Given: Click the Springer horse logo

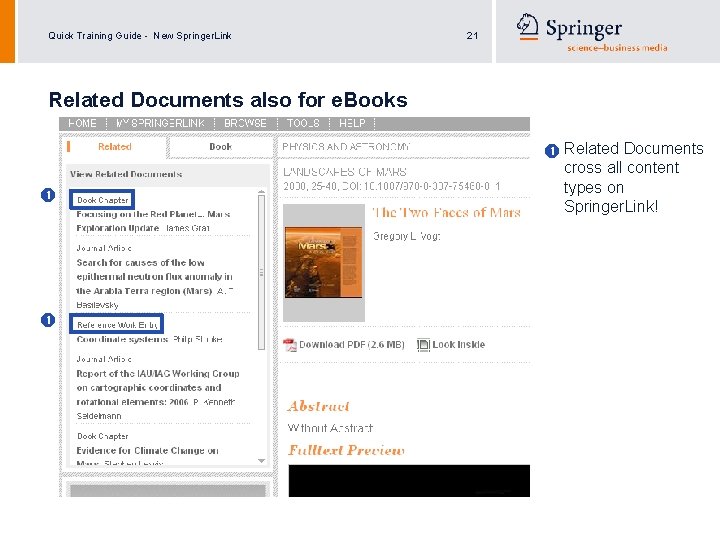Looking at the screenshot, I should point(527,26).
